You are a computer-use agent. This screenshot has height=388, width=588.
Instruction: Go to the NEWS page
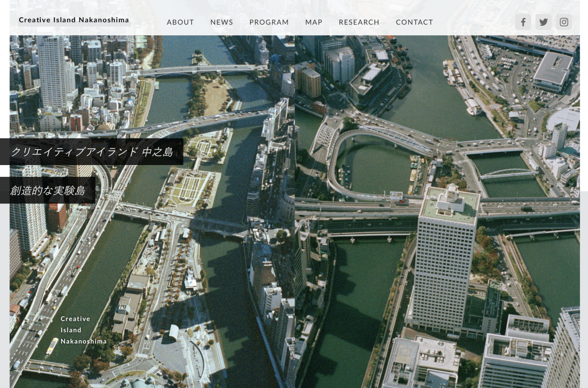pyautogui.click(x=222, y=22)
